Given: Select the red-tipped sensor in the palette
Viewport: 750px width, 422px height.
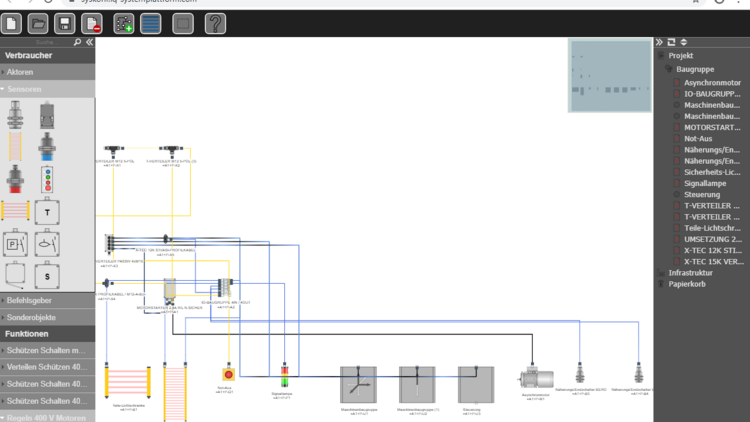Looking at the screenshot, I should click(15, 180).
